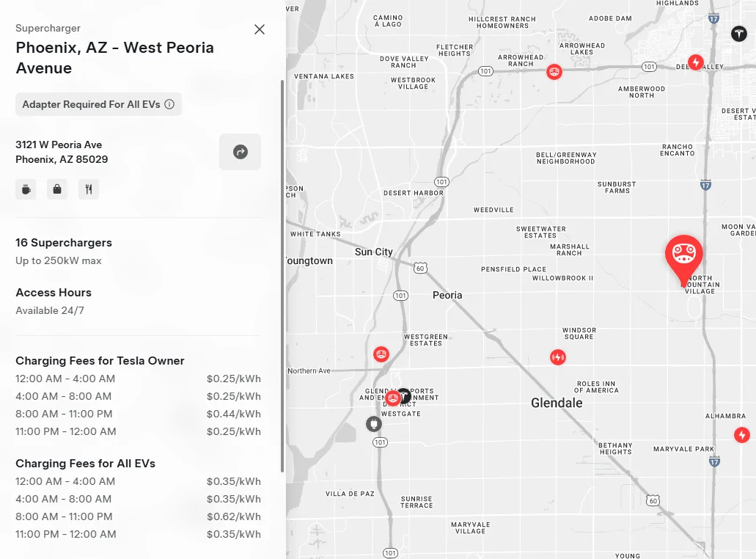The height and width of the screenshot is (559, 756).
Task: Click the Sunburst Farms map label
Action: tap(617, 188)
